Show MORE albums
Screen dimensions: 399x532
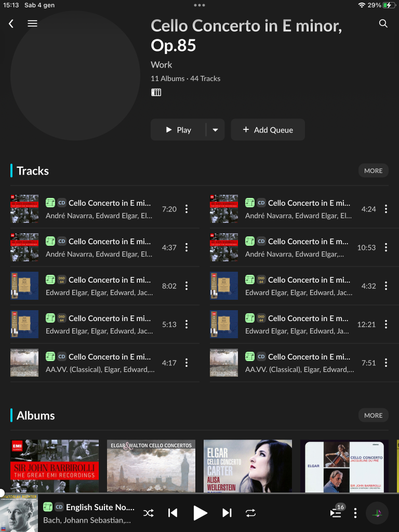(373, 415)
